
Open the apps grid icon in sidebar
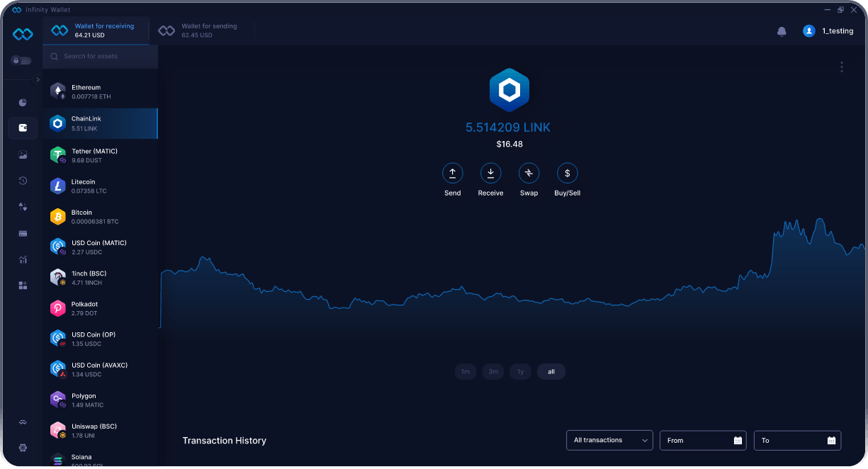(x=23, y=286)
